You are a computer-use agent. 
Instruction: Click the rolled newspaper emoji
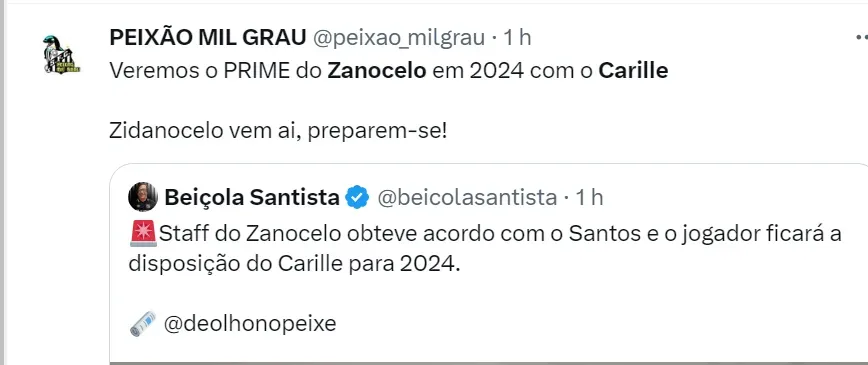click(143, 323)
